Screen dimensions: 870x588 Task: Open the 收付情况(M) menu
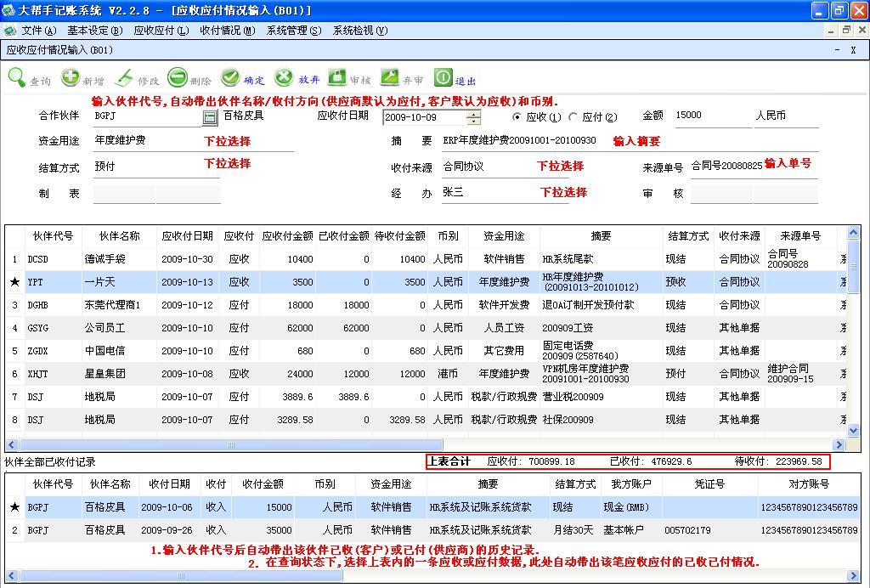(x=228, y=31)
